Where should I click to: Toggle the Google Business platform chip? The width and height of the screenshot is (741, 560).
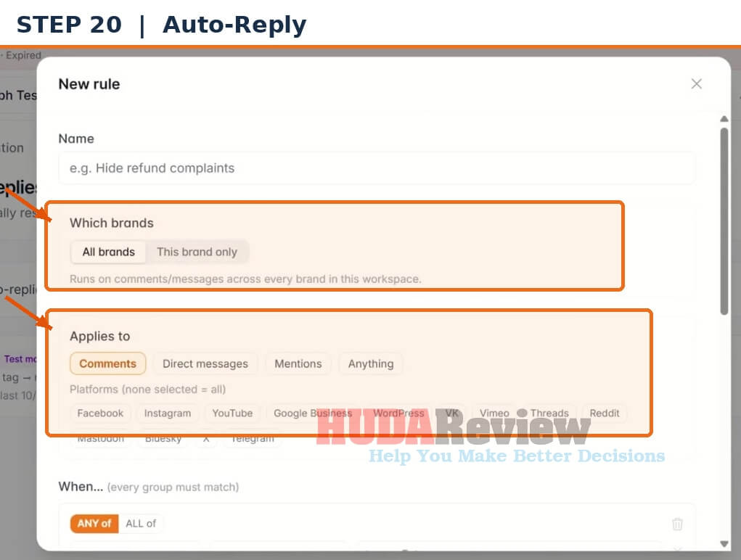click(313, 413)
